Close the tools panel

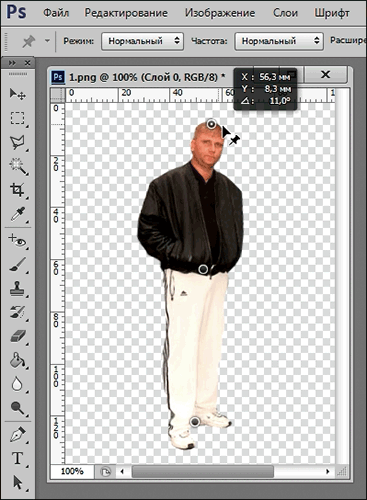point(28,63)
